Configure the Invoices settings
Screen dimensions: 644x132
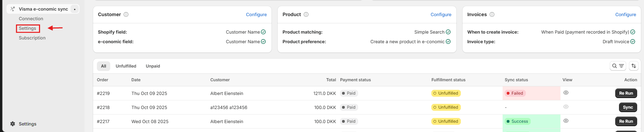pyautogui.click(x=626, y=14)
